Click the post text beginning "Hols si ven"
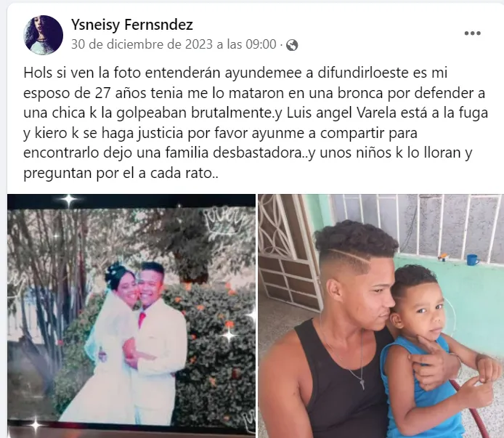The height and width of the screenshot is (438, 504). 256,123
